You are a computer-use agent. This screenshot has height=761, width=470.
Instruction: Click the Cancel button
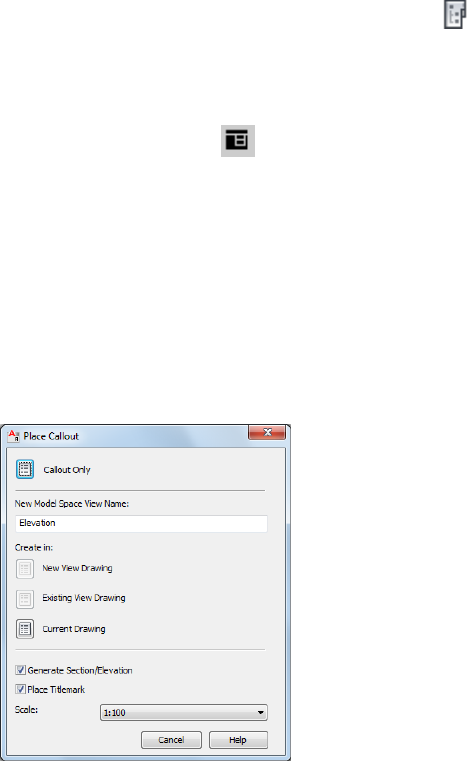[171, 740]
